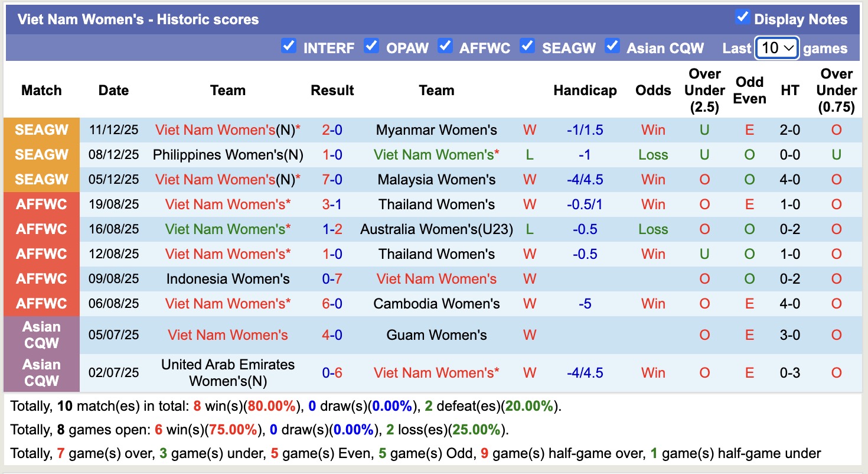This screenshot has width=868, height=474.
Task: Toggle the Display Notes checkbox
Action: tap(742, 18)
